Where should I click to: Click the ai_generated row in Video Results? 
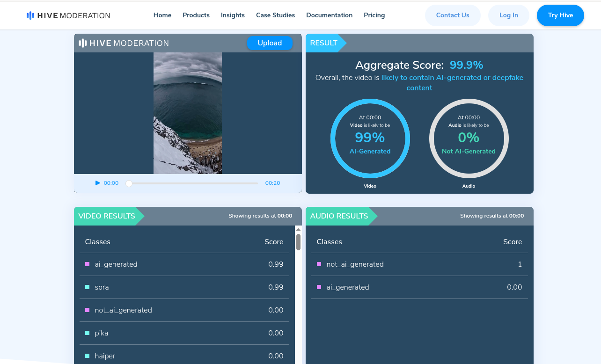pos(184,264)
